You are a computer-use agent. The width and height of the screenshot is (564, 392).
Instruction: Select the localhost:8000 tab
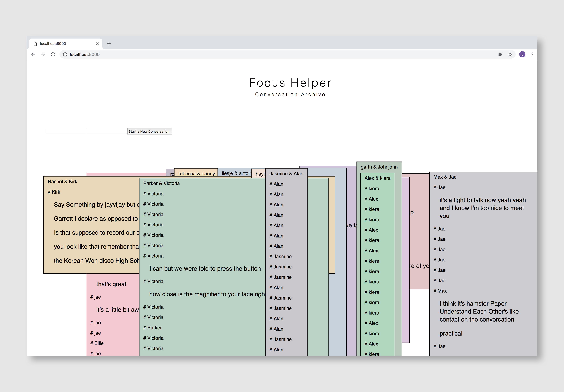point(65,44)
